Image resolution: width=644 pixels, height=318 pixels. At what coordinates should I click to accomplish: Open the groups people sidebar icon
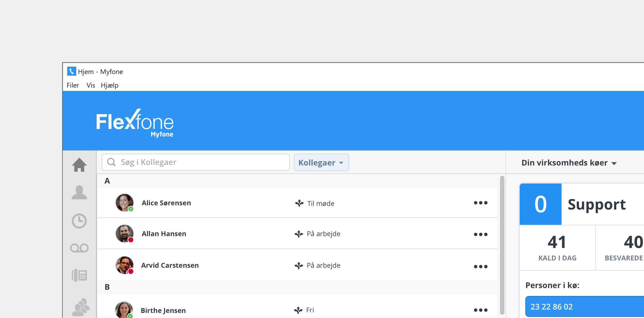pos(80,307)
